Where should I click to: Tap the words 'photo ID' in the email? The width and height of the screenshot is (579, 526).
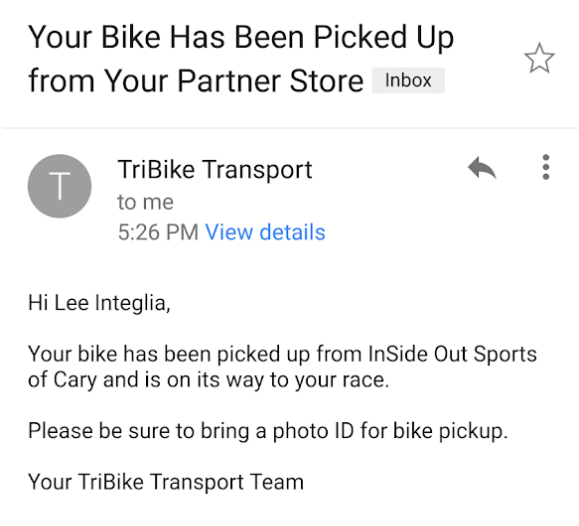click(x=313, y=431)
